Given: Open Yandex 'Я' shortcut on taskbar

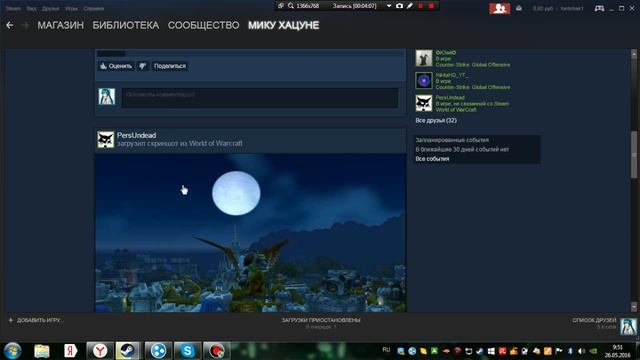Looking at the screenshot, I should [x=70, y=351].
